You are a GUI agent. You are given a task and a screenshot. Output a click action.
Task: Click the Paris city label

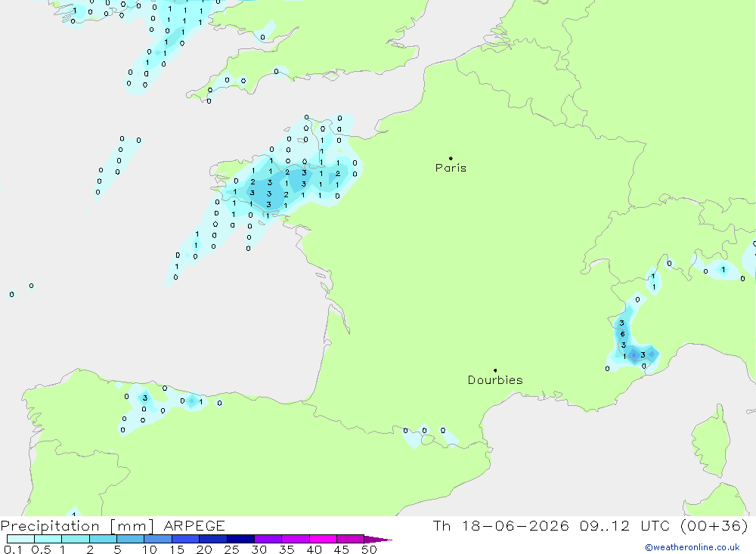(451, 168)
